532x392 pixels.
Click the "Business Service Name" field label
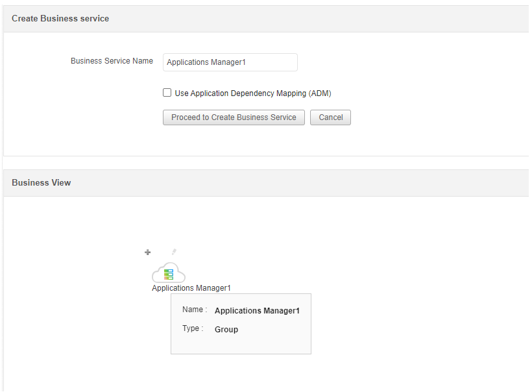(112, 61)
